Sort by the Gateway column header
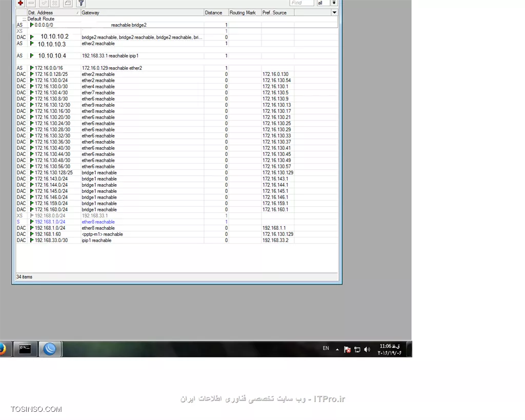This screenshot has height=420, width=525. pos(143,12)
